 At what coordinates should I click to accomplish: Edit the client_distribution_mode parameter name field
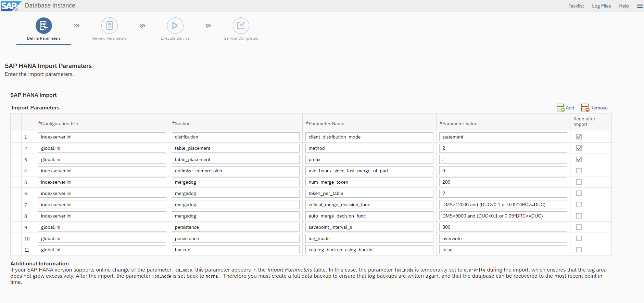pyautogui.click(x=369, y=137)
